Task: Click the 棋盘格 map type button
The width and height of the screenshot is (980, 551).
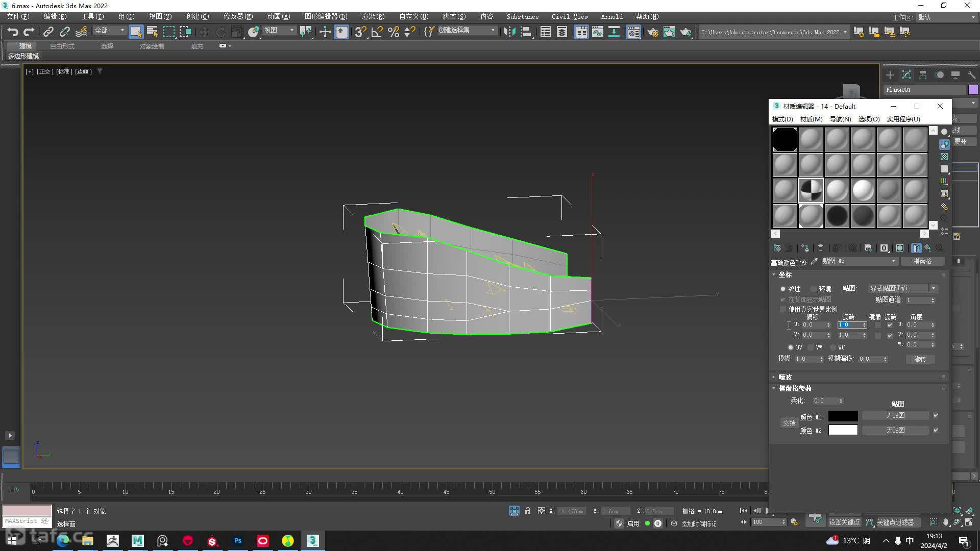Action: click(x=922, y=261)
